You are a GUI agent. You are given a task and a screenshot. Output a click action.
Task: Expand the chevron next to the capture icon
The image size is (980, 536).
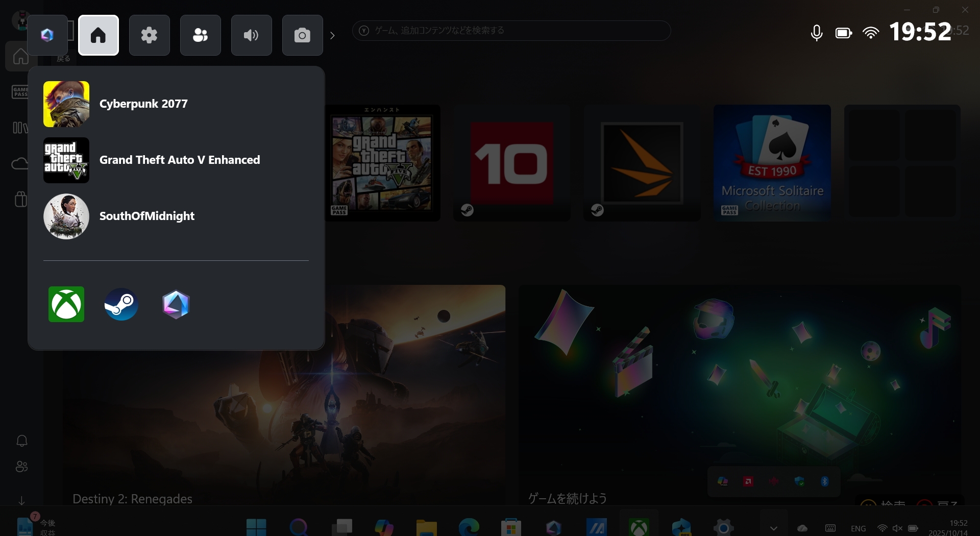click(333, 35)
